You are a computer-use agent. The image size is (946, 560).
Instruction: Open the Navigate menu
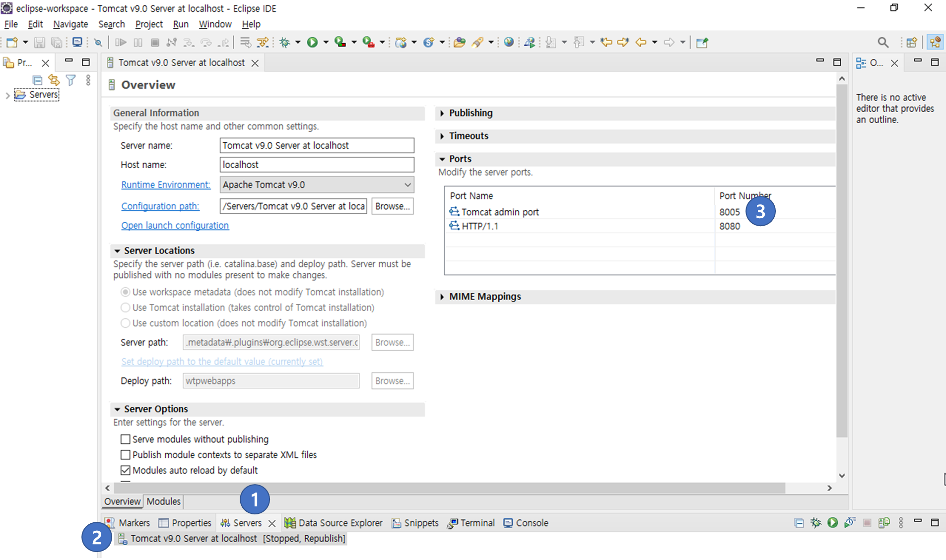pyautogui.click(x=70, y=24)
